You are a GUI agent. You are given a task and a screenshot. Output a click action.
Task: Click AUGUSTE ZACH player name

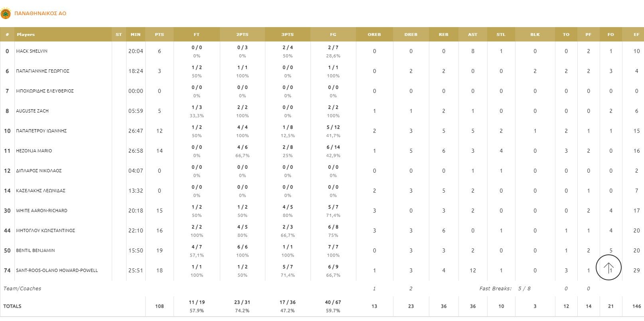[x=32, y=111]
